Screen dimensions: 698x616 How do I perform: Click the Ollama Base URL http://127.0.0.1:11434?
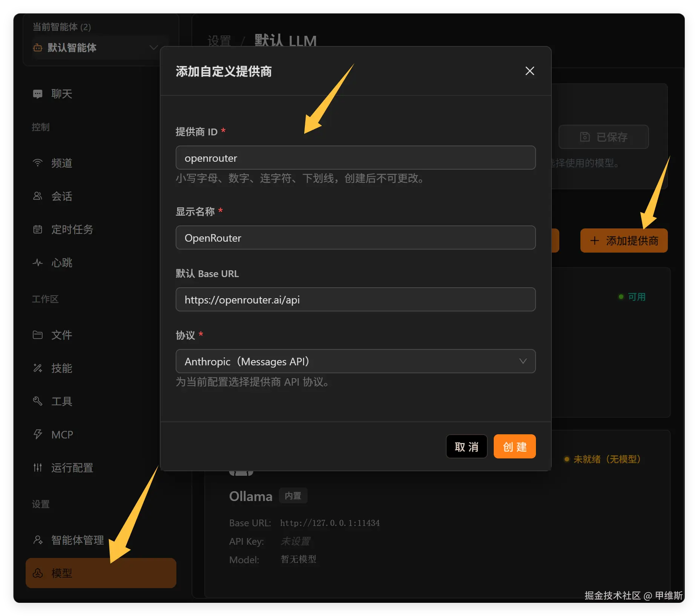coord(330,523)
